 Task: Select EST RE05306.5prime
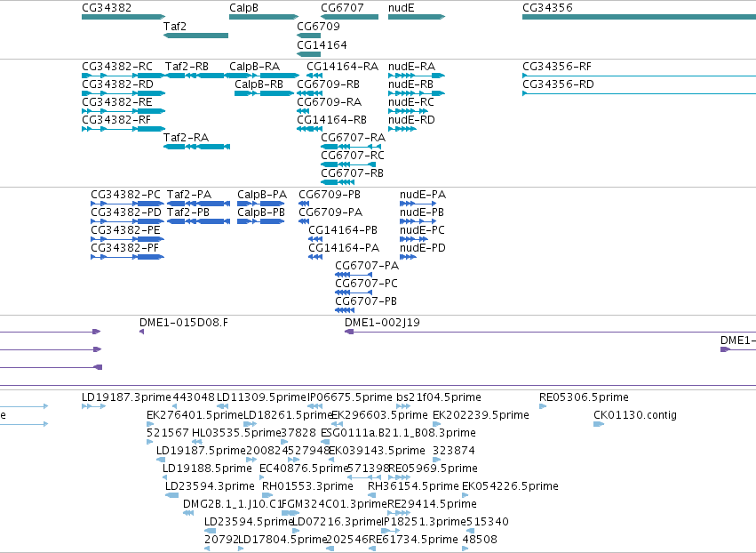pyautogui.click(x=543, y=406)
